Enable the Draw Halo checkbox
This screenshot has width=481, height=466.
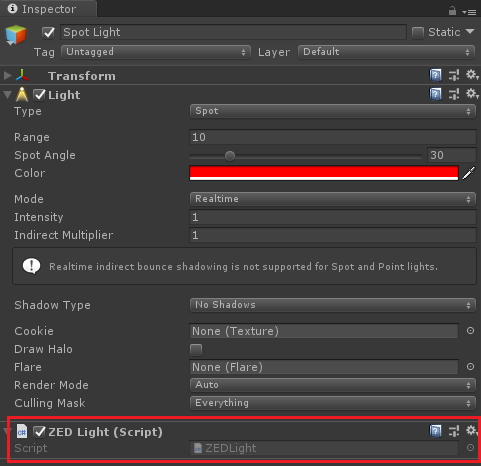coord(196,350)
